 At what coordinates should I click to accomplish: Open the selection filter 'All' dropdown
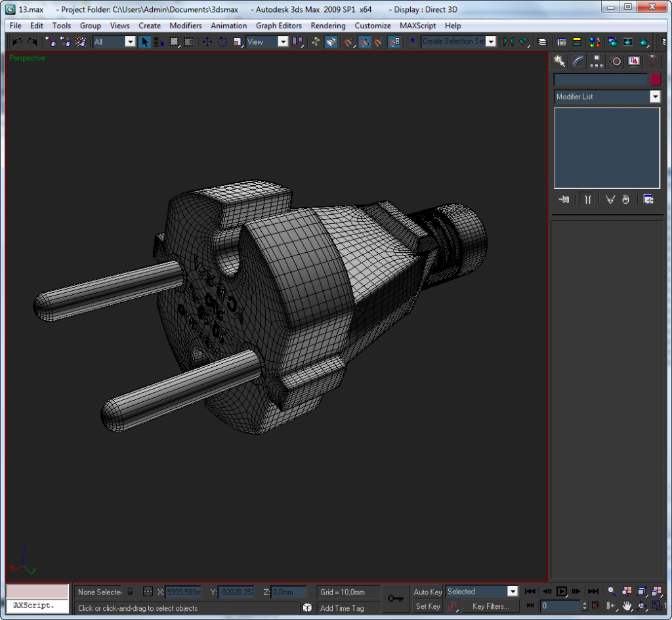tap(129, 42)
